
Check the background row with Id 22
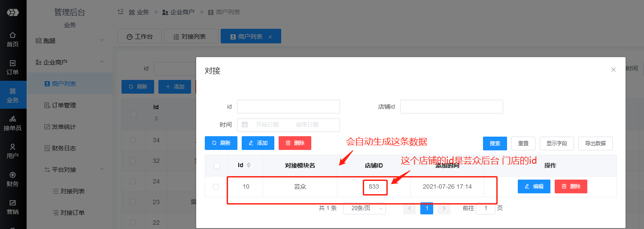pos(133,223)
